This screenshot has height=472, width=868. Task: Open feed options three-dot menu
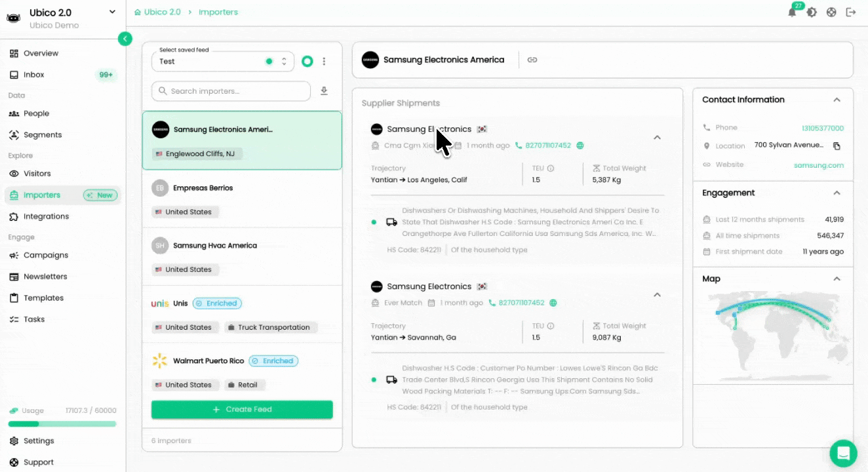click(x=324, y=61)
